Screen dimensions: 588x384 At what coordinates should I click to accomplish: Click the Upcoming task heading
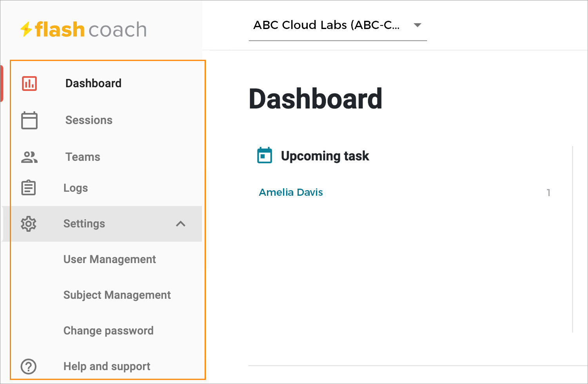pyautogui.click(x=325, y=156)
